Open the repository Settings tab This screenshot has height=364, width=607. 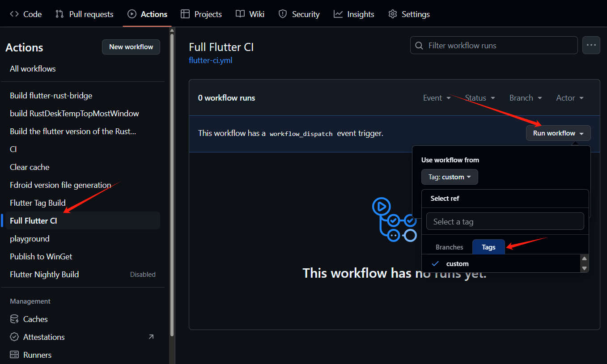click(x=409, y=14)
